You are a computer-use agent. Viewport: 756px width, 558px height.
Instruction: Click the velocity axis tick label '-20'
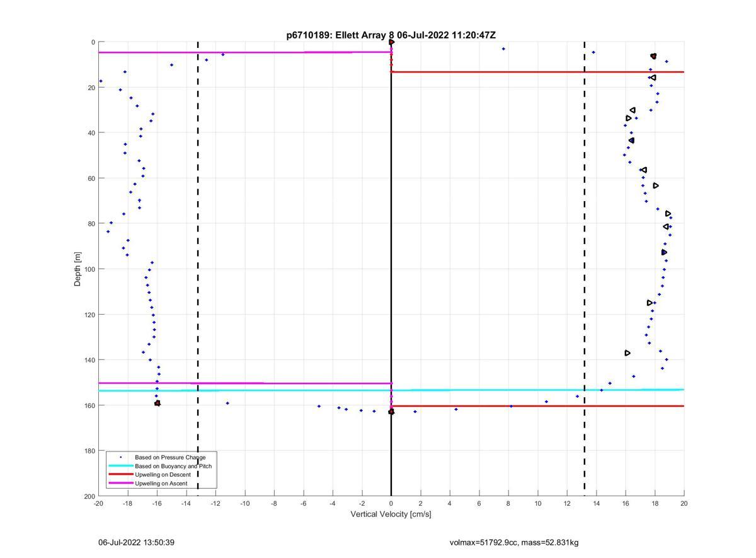(98, 503)
